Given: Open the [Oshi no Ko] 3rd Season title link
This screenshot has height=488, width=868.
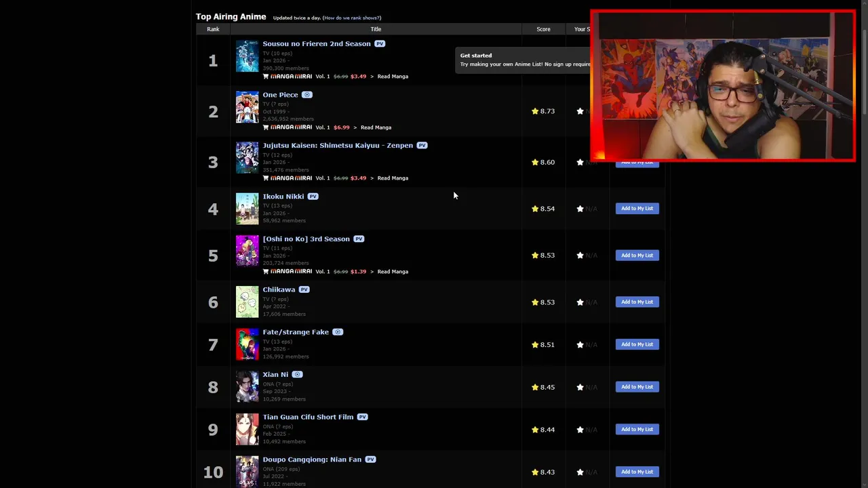Looking at the screenshot, I should coord(306,239).
